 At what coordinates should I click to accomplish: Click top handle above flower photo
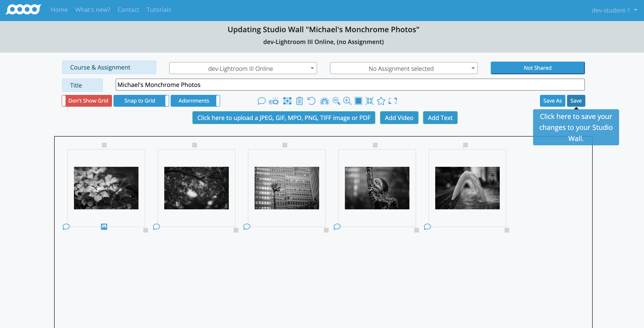[104, 145]
